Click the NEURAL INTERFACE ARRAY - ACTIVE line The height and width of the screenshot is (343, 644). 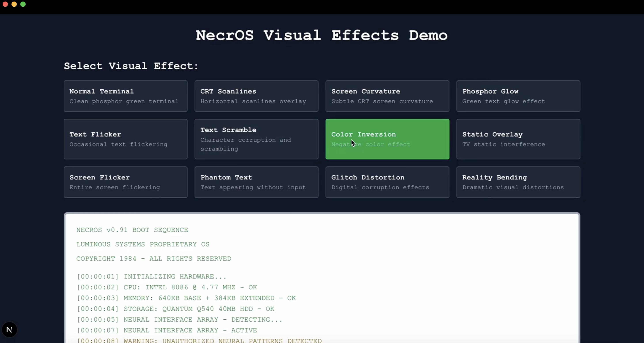pyautogui.click(x=167, y=330)
